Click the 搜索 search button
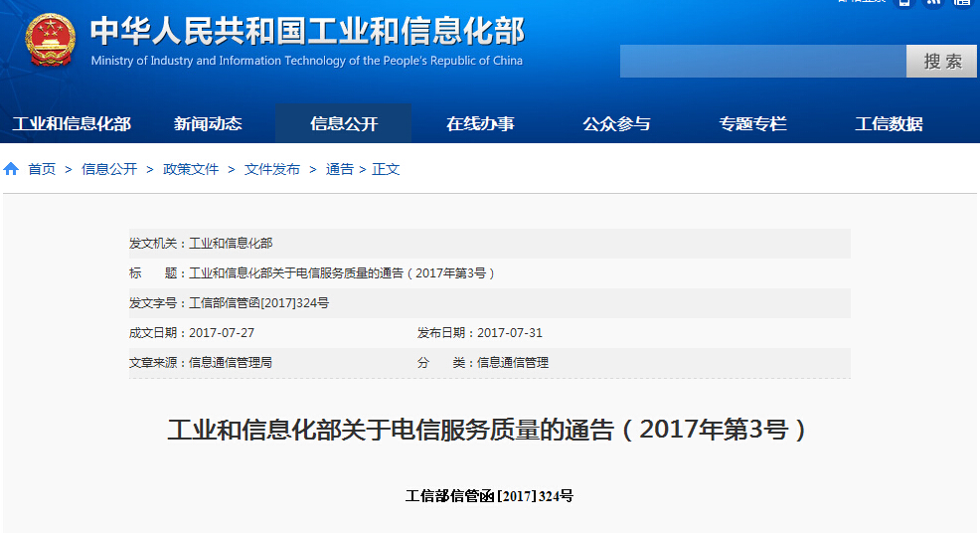Viewport: 980px width, 533px height. 941,62
